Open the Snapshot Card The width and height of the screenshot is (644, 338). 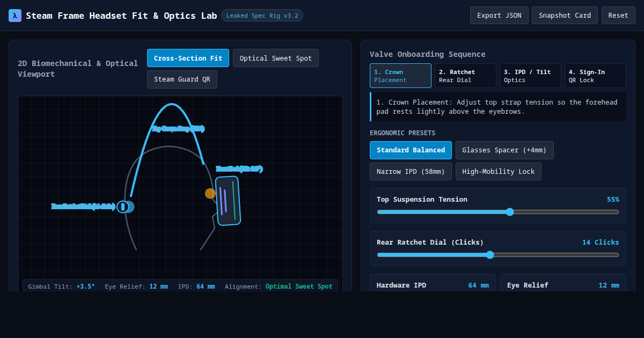click(565, 16)
